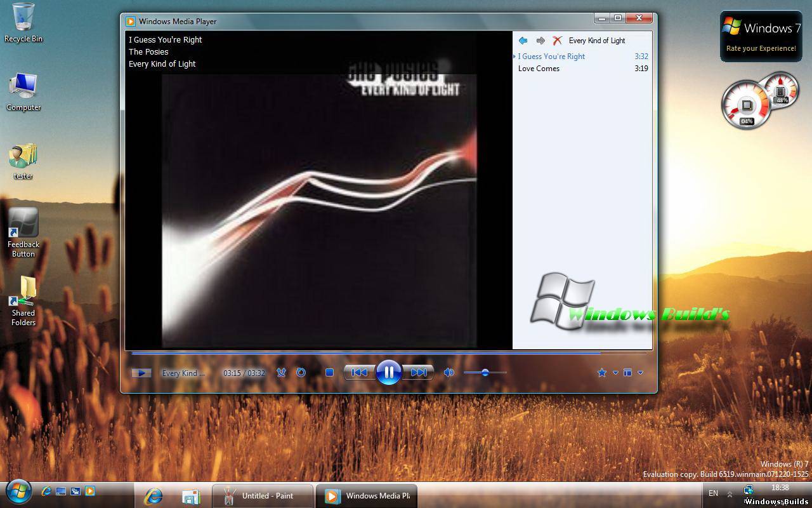Click the song title 'I Guess You're Right' overlay

tap(166, 39)
